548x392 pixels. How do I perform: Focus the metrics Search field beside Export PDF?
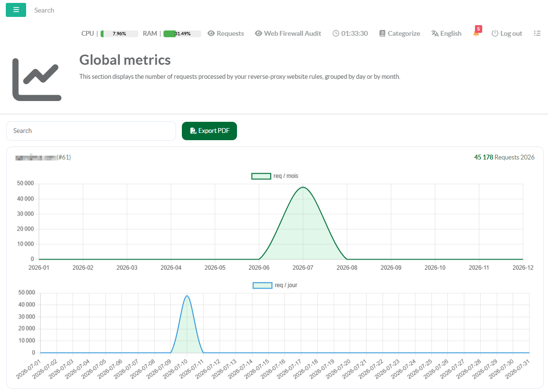tap(91, 131)
